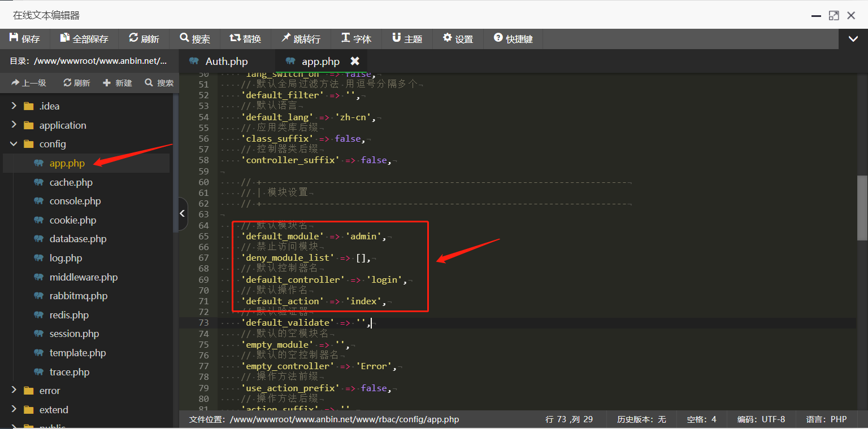Click 'default_action' key on line 71
This screenshot has height=429, width=868.
click(x=282, y=301)
